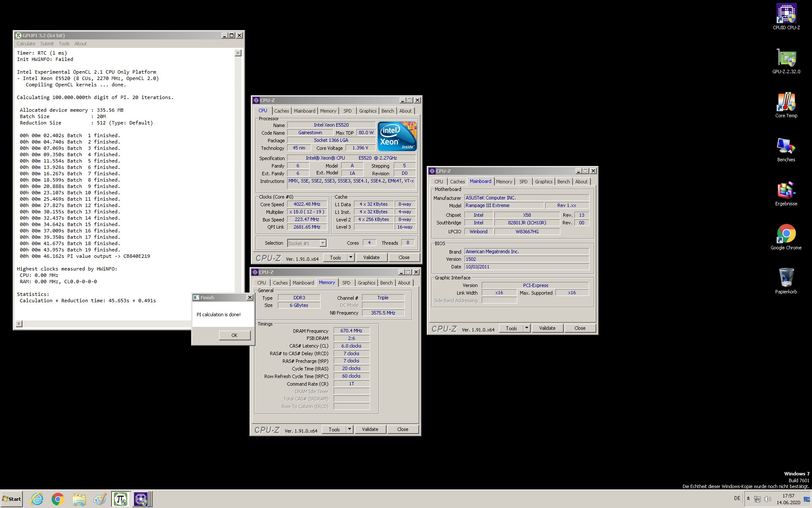Click the Intel Xeon inside logo
Image resolution: width=812 pixels, height=508 pixels.
[397, 136]
